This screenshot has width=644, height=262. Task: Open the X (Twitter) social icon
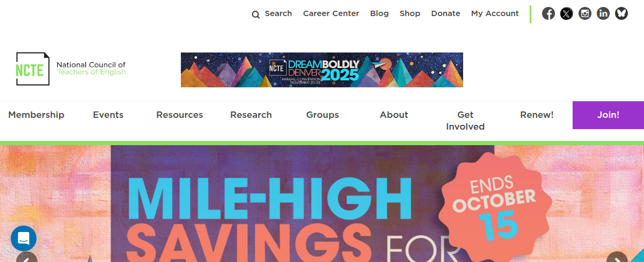pos(567,13)
